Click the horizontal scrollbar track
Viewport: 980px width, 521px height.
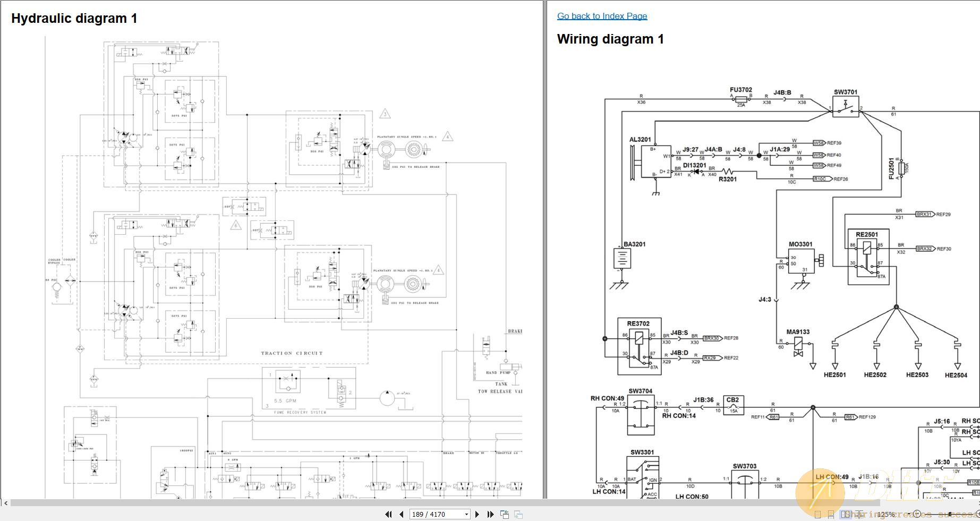[494, 502]
